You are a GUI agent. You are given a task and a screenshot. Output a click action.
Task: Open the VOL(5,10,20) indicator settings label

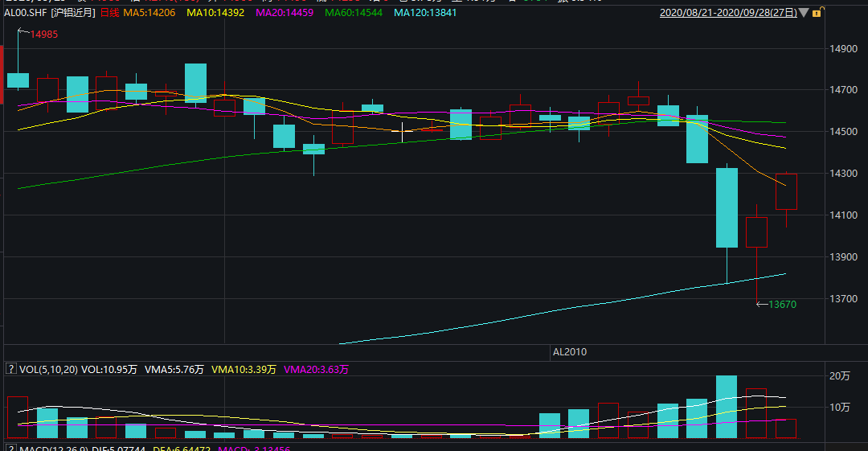(47, 370)
